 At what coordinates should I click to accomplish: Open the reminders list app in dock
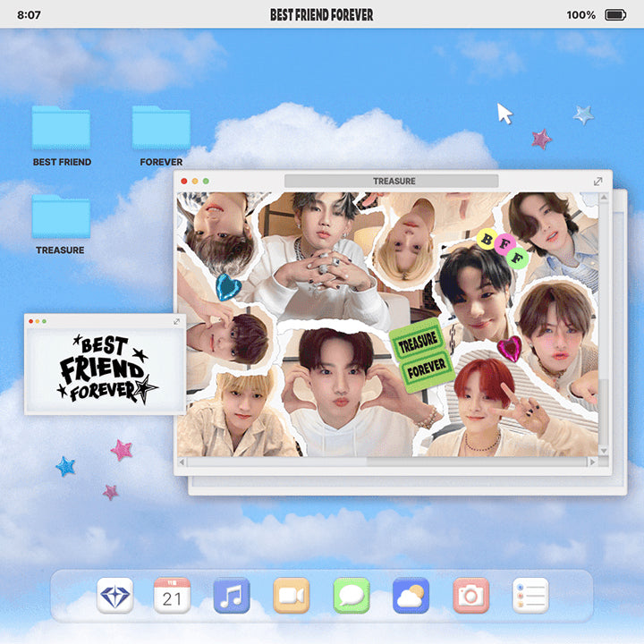point(530,595)
